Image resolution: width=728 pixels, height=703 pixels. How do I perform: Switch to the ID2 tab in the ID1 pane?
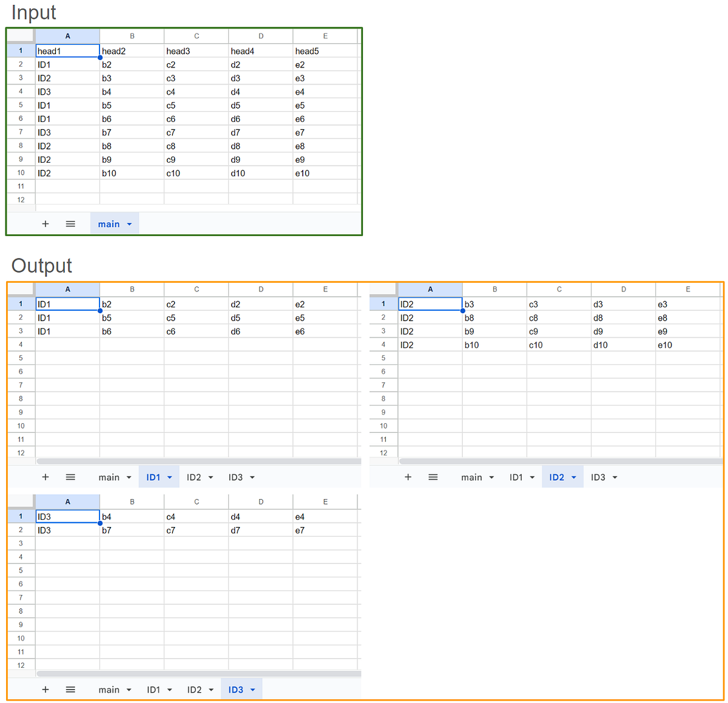coord(195,477)
